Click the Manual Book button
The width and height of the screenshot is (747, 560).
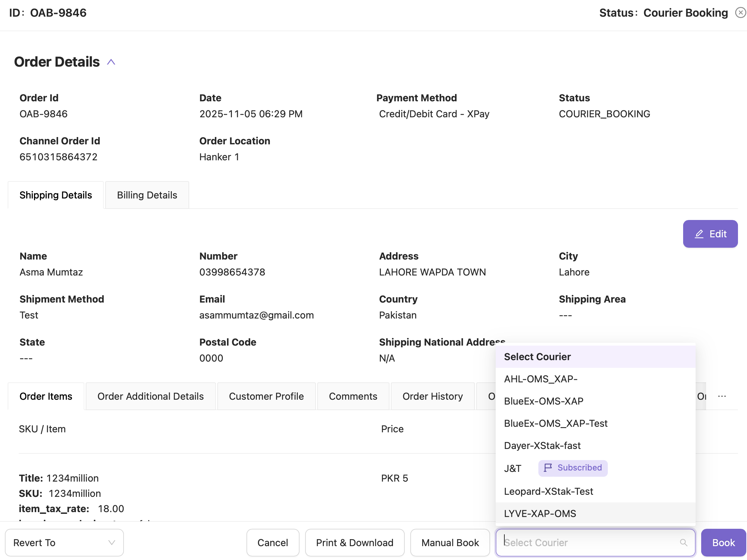[450, 543]
